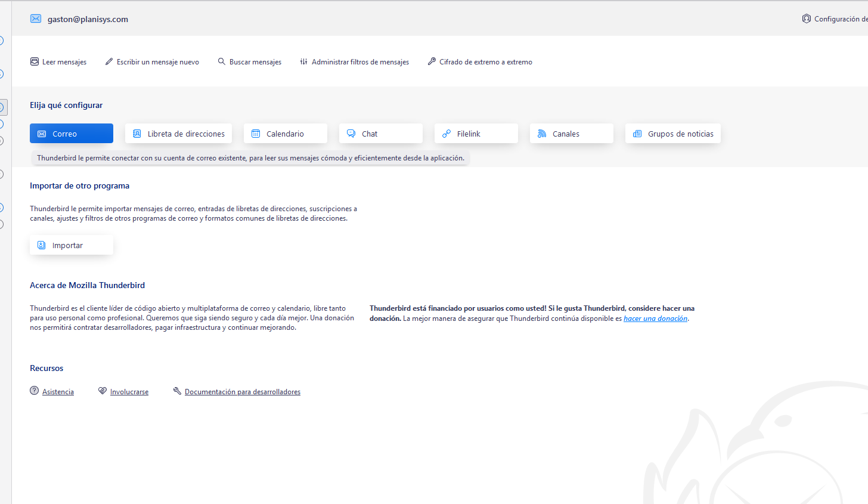
Task: Click the Calendario setup button
Action: [286, 134]
